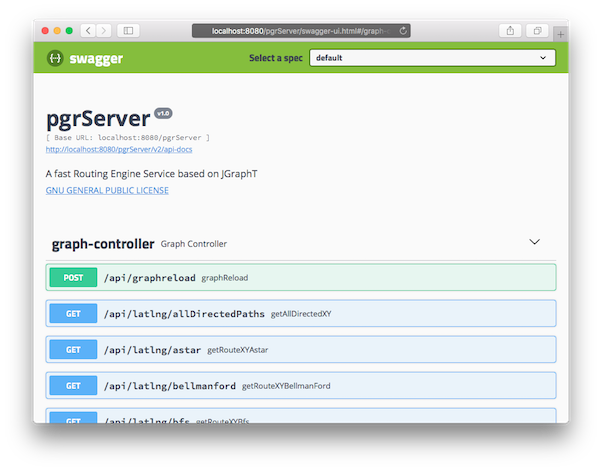Expand the GET /api/latlng/astar operation
The width and height of the screenshot is (602, 471).
(x=300, y=349)
